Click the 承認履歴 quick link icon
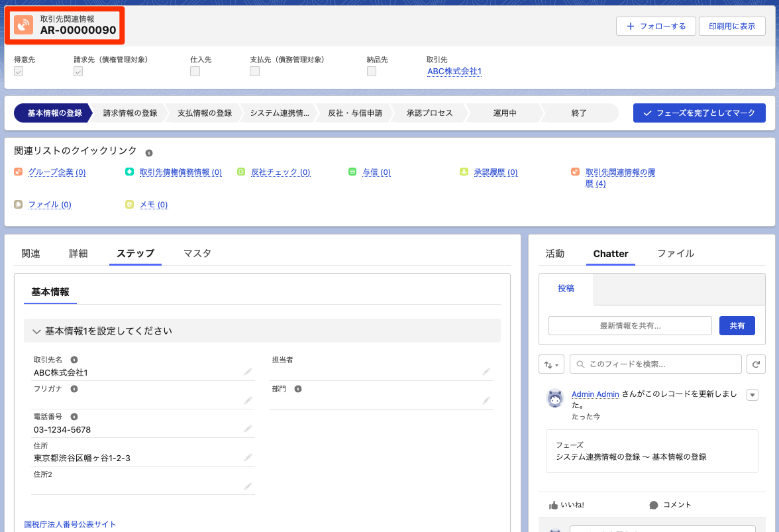This screenshot has width=779, height=532. tap(464, 172)
